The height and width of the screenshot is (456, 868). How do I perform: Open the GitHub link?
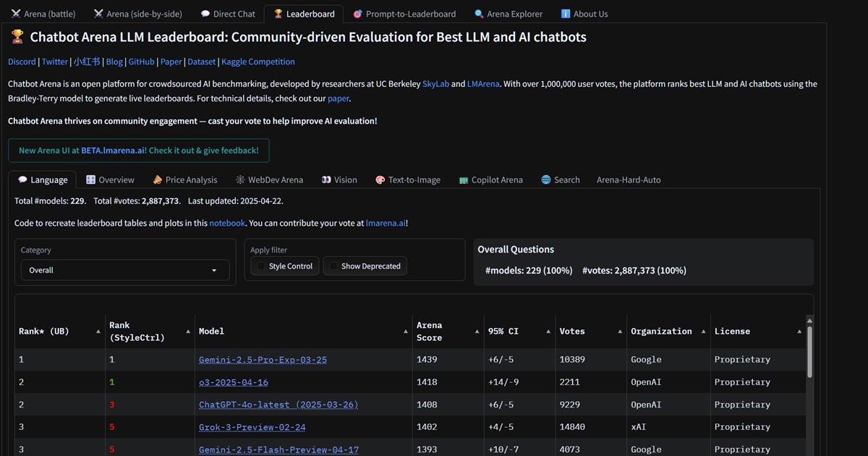(142, 62)
